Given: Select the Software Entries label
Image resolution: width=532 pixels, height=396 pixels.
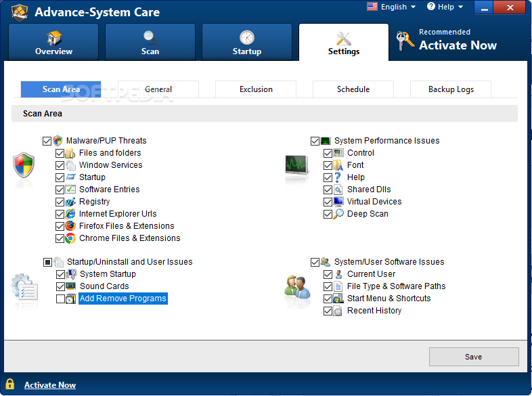Looking at the screenshot, I should (x=109, y=190).
